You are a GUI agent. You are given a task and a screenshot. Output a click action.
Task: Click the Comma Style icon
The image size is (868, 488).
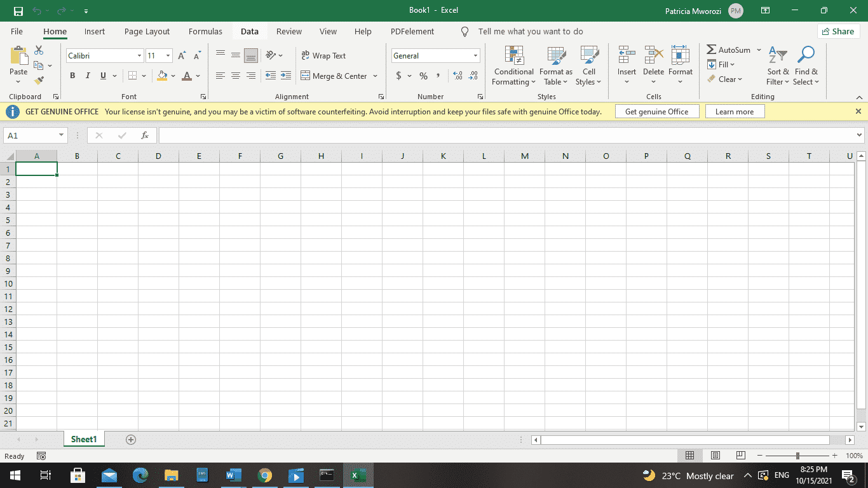point(440,76)
